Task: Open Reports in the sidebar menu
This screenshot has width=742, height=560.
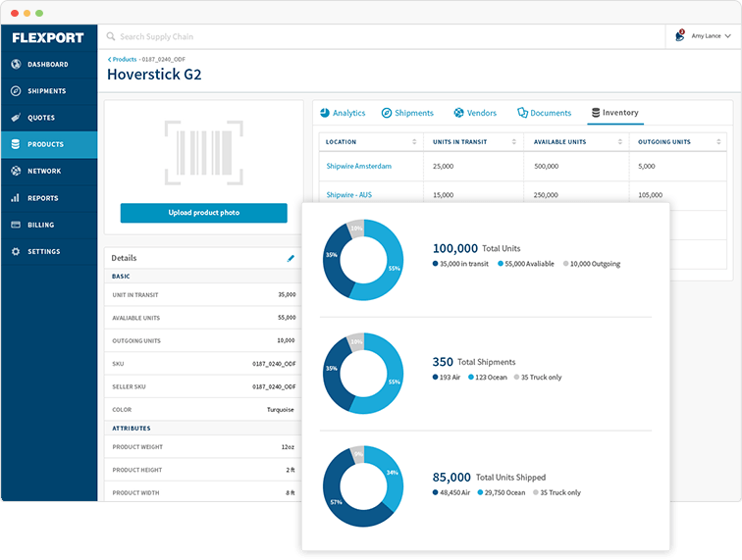Action: (x=49, y=198)
